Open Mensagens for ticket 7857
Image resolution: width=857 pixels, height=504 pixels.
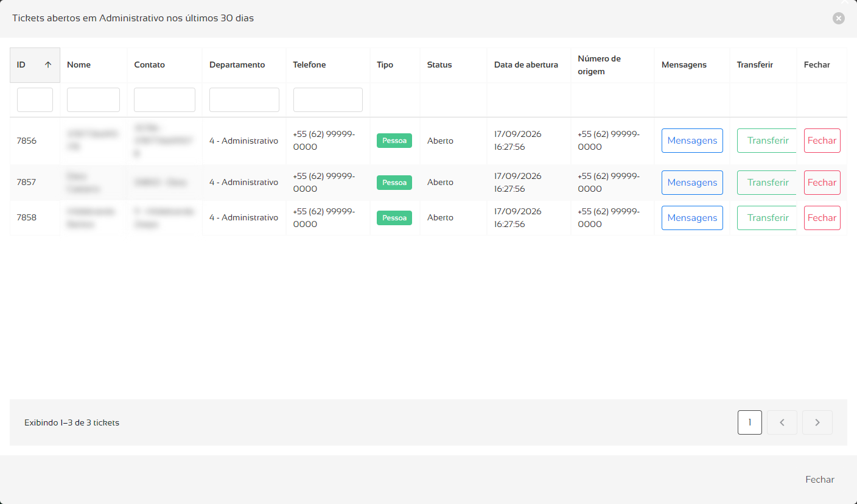coord(692,183)
